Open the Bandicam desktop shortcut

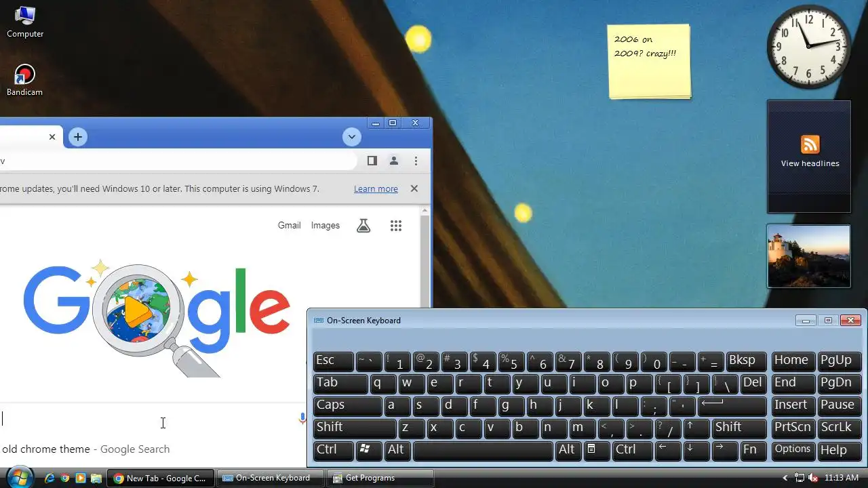(24, 80)
